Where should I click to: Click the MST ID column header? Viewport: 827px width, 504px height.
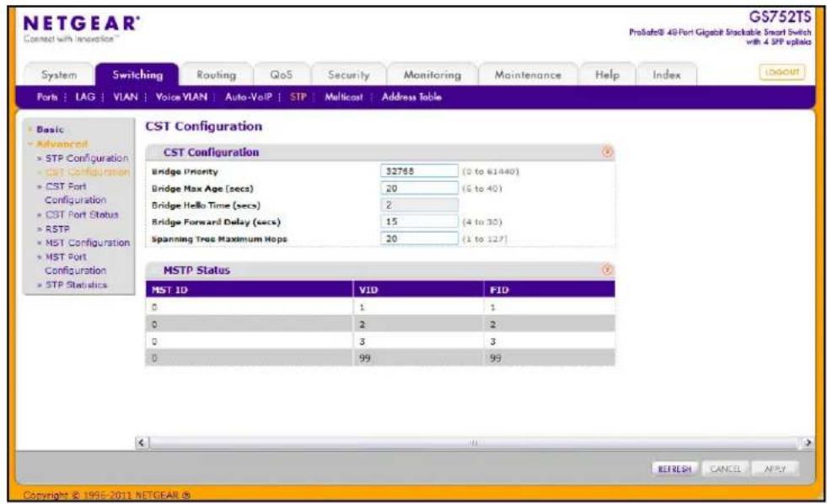click(249, 289)
